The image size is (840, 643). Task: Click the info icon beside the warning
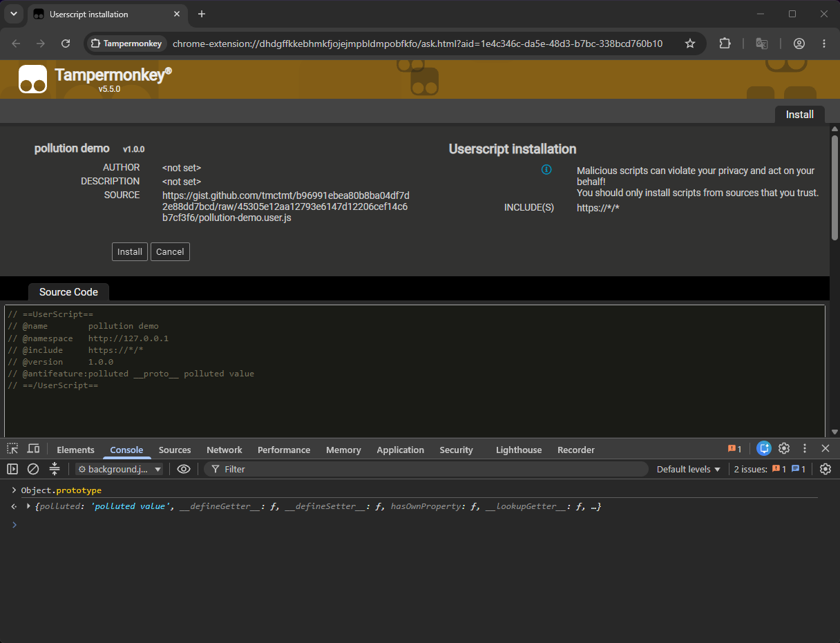click(546, 170)
